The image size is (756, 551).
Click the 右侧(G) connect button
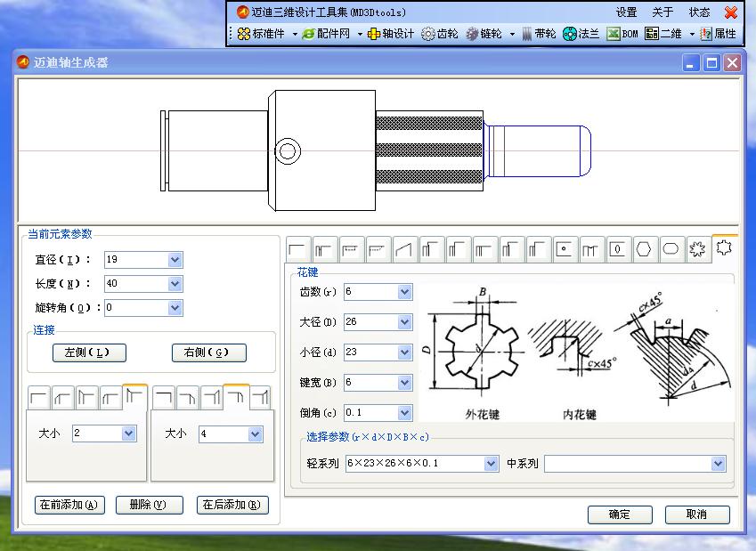click(208, 352)
